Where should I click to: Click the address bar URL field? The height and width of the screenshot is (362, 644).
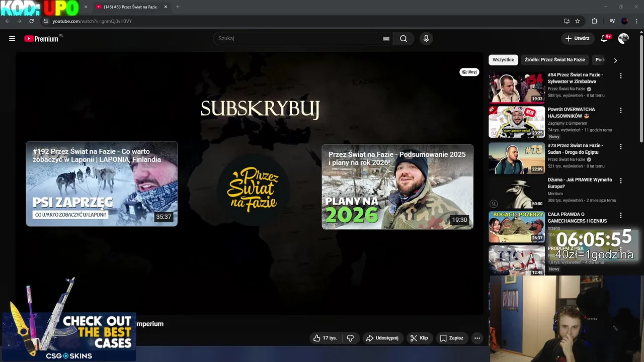pos(302,21)
